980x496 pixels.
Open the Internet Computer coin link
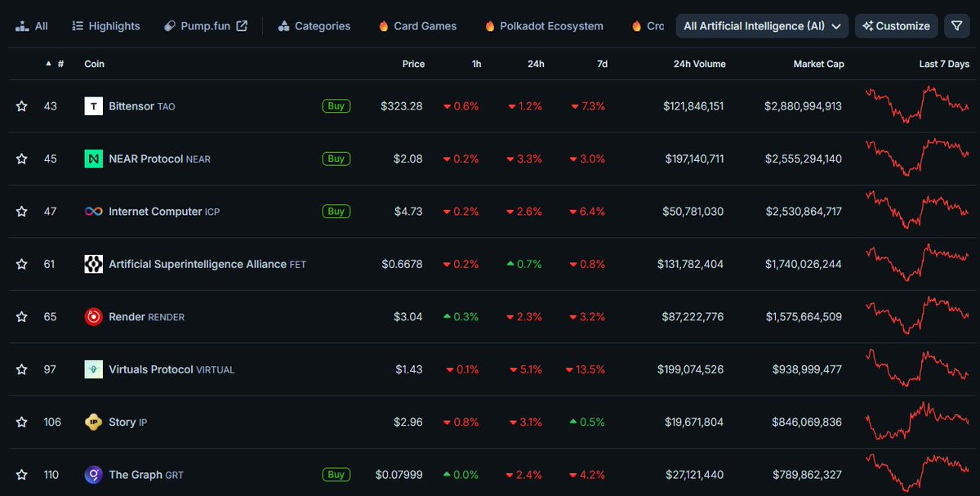tap(164, 212)
